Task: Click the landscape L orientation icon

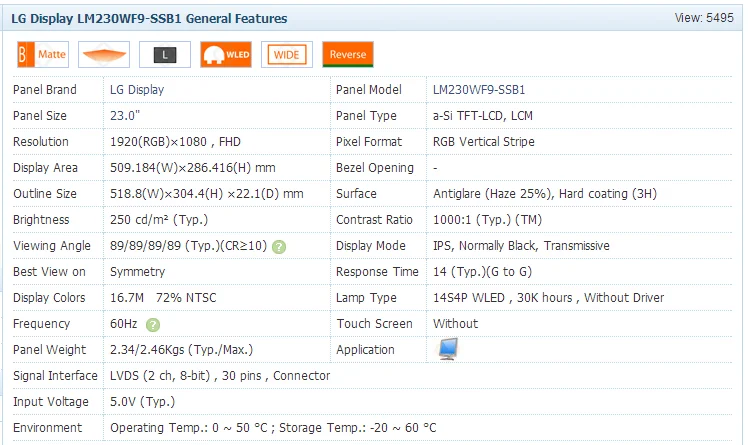Action: (165, 54)
